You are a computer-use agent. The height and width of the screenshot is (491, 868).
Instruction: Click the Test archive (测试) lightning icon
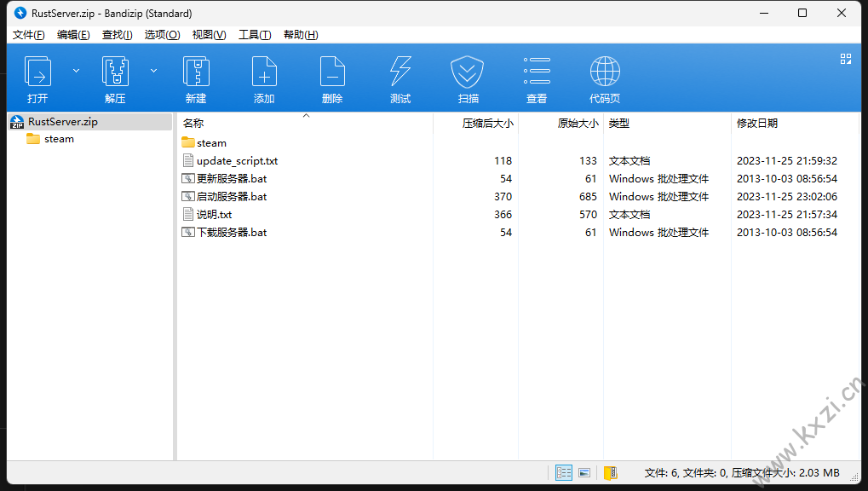[400, 72]
